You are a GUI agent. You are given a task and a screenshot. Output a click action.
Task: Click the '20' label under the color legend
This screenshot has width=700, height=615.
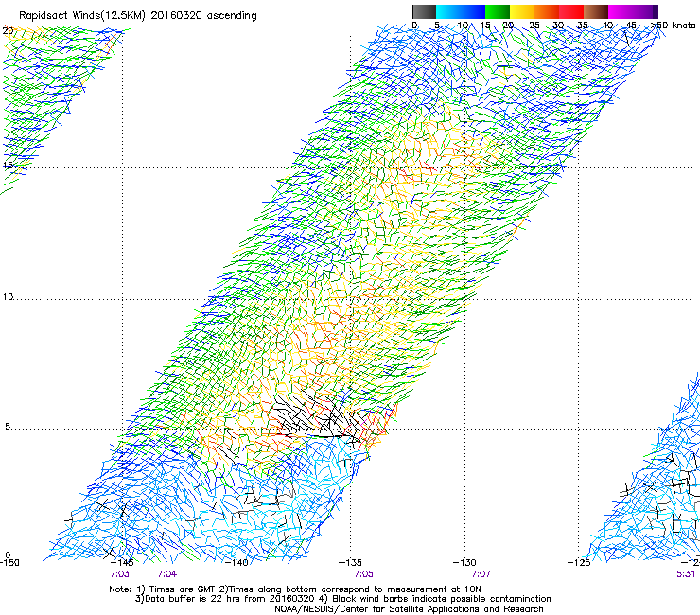508,26
